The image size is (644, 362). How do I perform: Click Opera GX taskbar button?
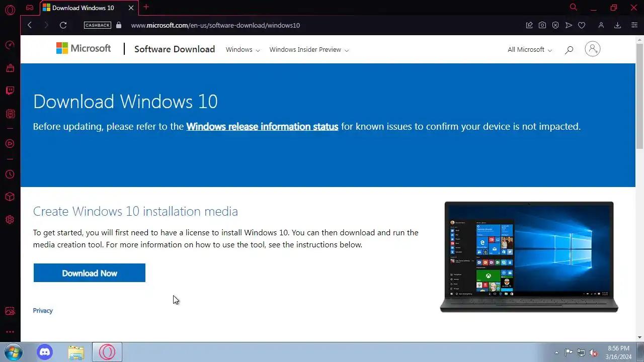(107, 352)
